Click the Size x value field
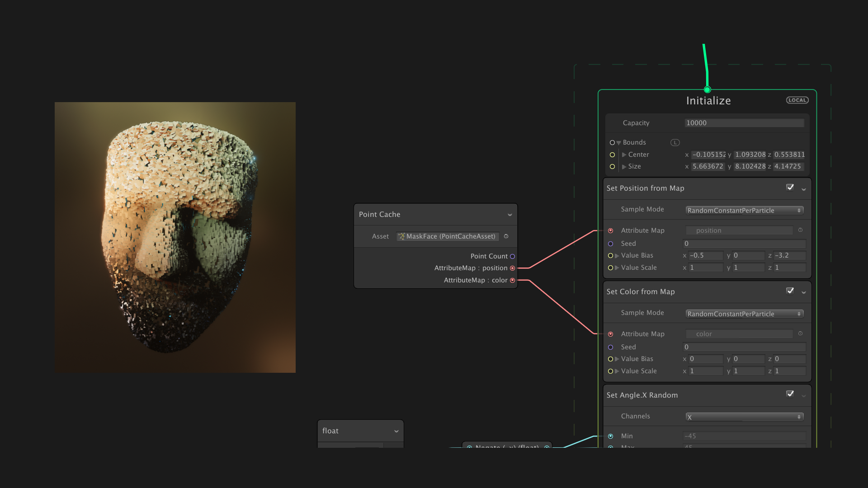 [708, 167]
